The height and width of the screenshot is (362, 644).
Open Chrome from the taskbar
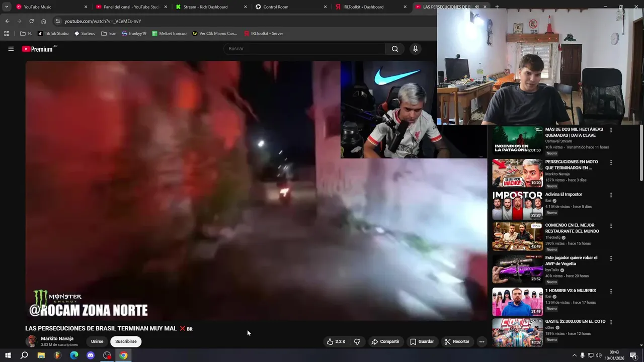click(x=123, y=355)
